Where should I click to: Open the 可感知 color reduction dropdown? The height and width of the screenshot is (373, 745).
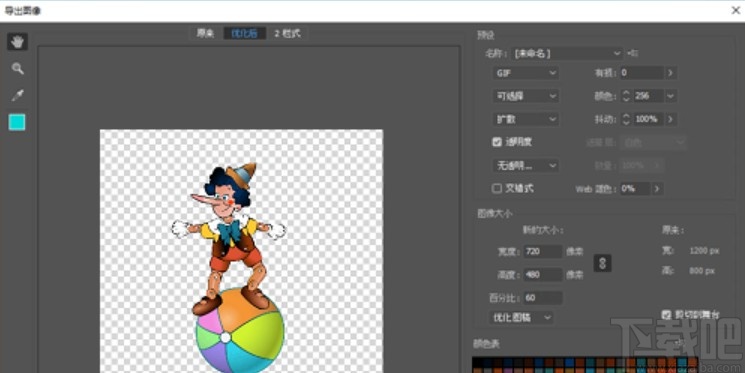(525, 96)
